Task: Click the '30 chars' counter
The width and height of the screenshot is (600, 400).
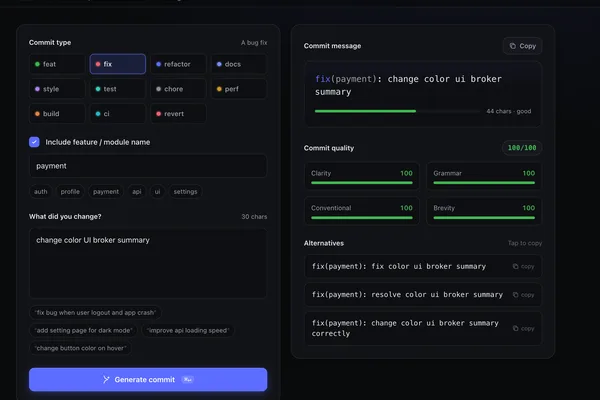Action: coord(254,217)
